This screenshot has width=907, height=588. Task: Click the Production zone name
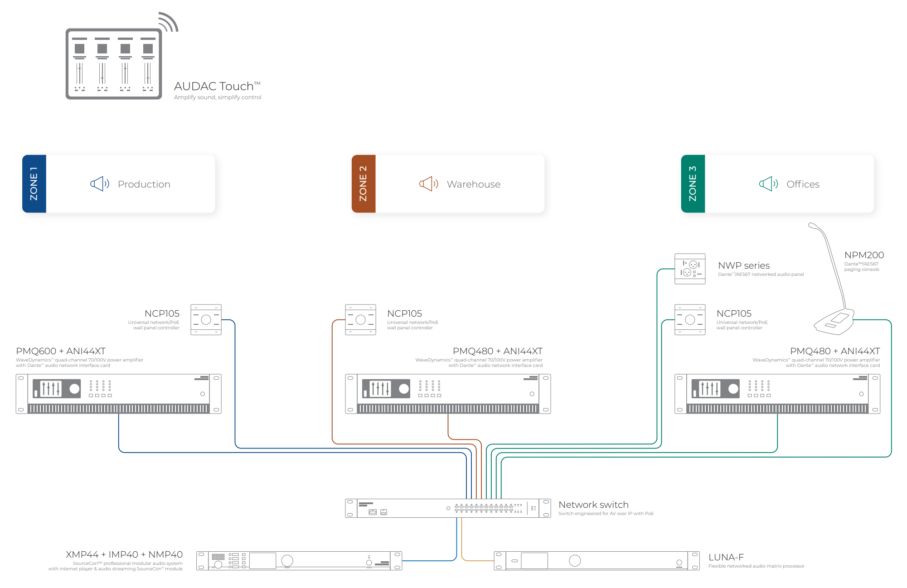144,184
